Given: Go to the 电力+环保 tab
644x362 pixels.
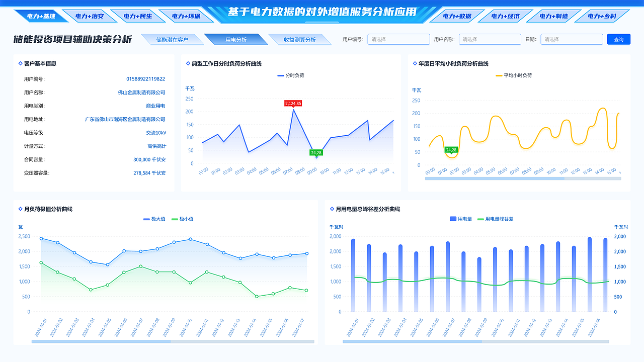Looking at the screenshot, I should (x=186, y=16).
